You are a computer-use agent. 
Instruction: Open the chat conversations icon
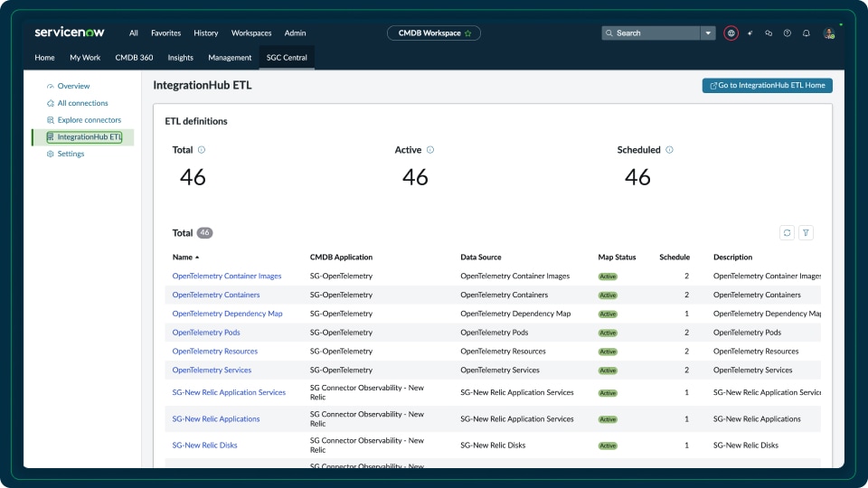click(769, 33)
